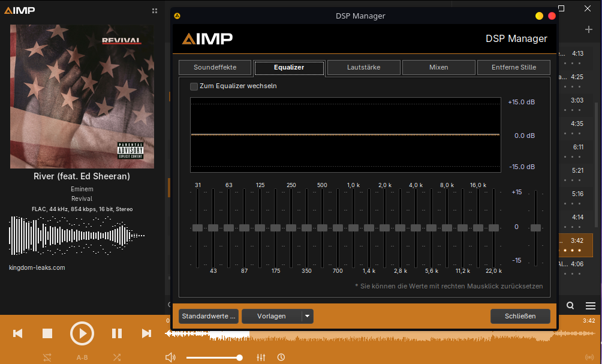Open the playlist hamburger menu
Screen dimensions: 602x364
591,306
